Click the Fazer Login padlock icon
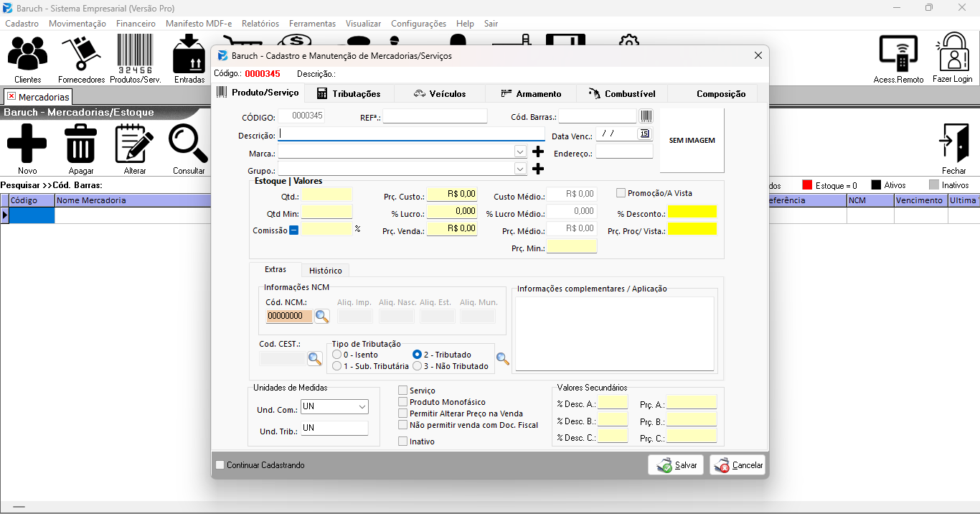This screenshot has height=514, width=980. (953, 59)
